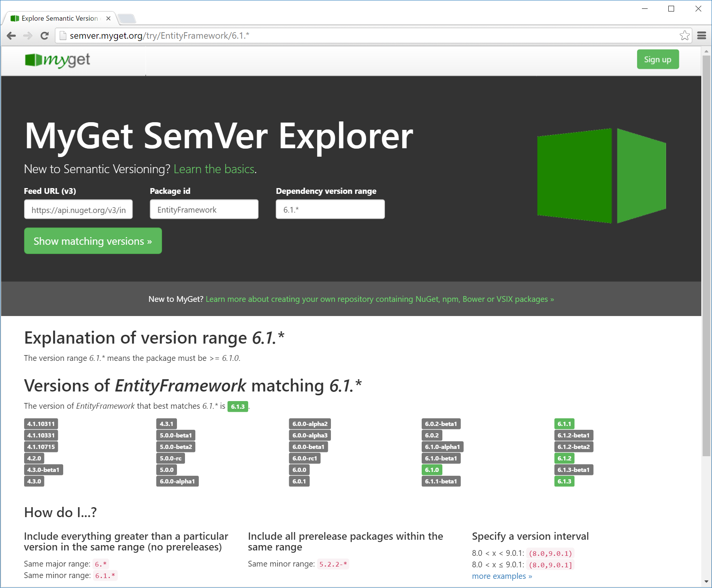Click the 4.3.0 version badge
The image size is (712, 588).
[34, 481]
